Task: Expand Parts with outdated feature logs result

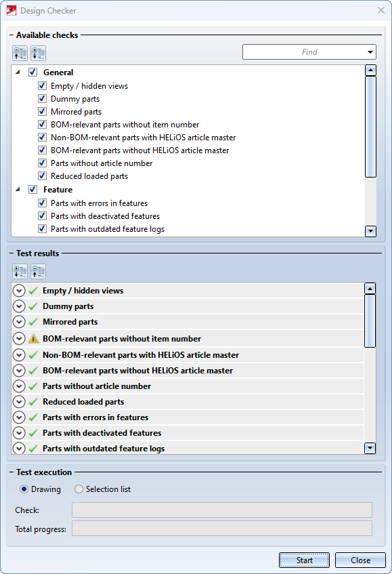Action: click(19, 449)
